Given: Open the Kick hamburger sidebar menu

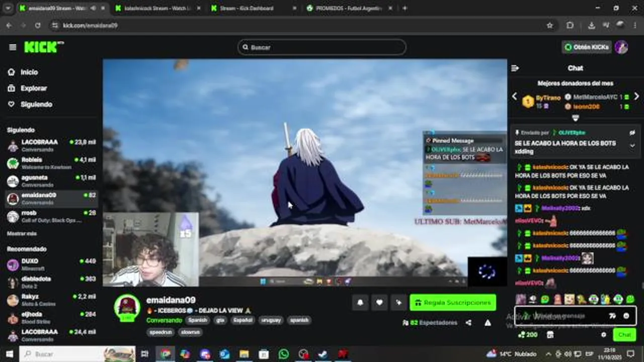Looking at the screenshot, I should [13, 47].
